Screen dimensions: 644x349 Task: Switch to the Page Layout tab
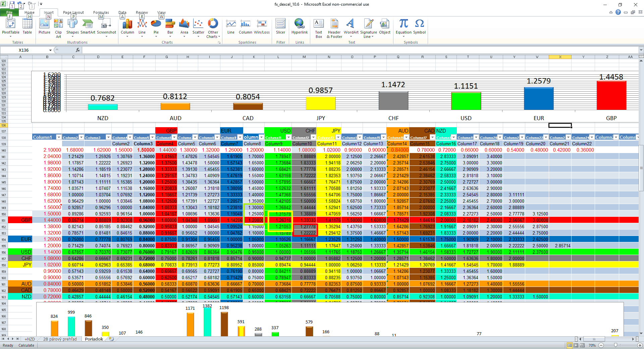click(73, 13)
